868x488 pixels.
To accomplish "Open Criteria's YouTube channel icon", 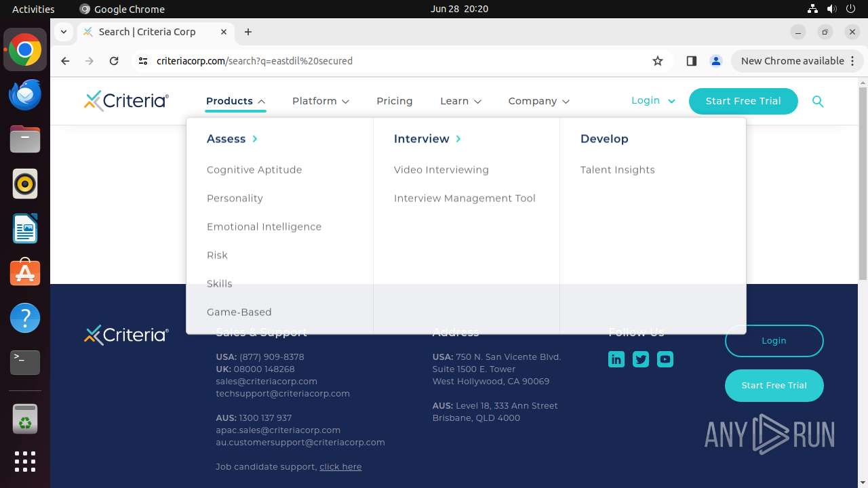I will click(665, 359).
